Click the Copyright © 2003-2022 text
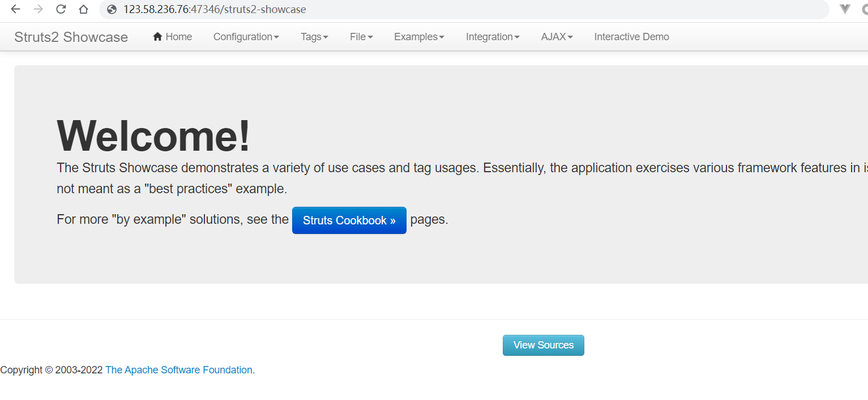Viewport: 868px width, 400px height. point(52,370)
